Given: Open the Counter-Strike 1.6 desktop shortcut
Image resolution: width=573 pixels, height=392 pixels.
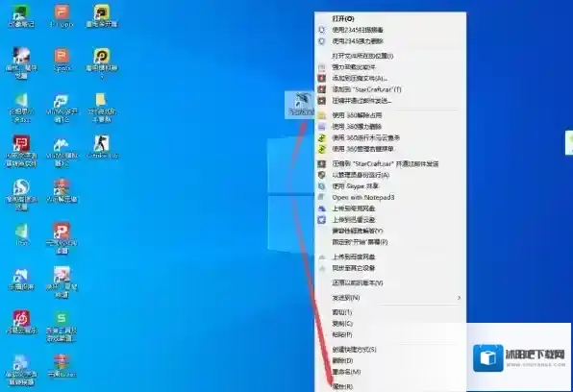Looking at the screenshot, I should click(x=102, y=147).
